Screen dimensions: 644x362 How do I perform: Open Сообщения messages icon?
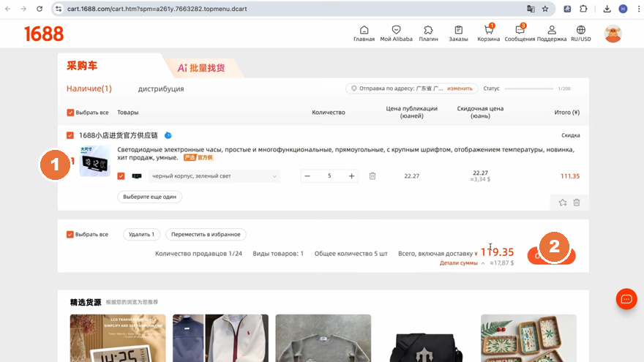tap(520, 34)
